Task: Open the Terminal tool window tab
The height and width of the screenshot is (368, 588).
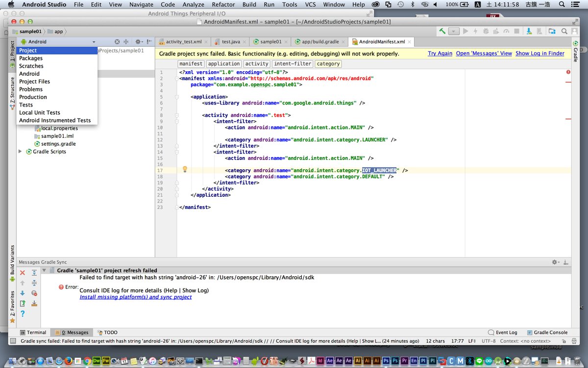Action: pyautogui.click(x=33, y=332)
